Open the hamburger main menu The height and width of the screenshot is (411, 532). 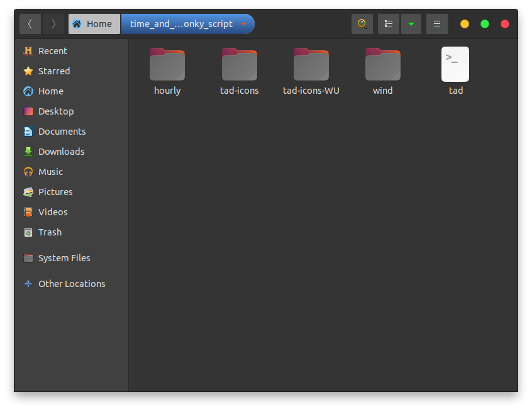pos(437,24)
